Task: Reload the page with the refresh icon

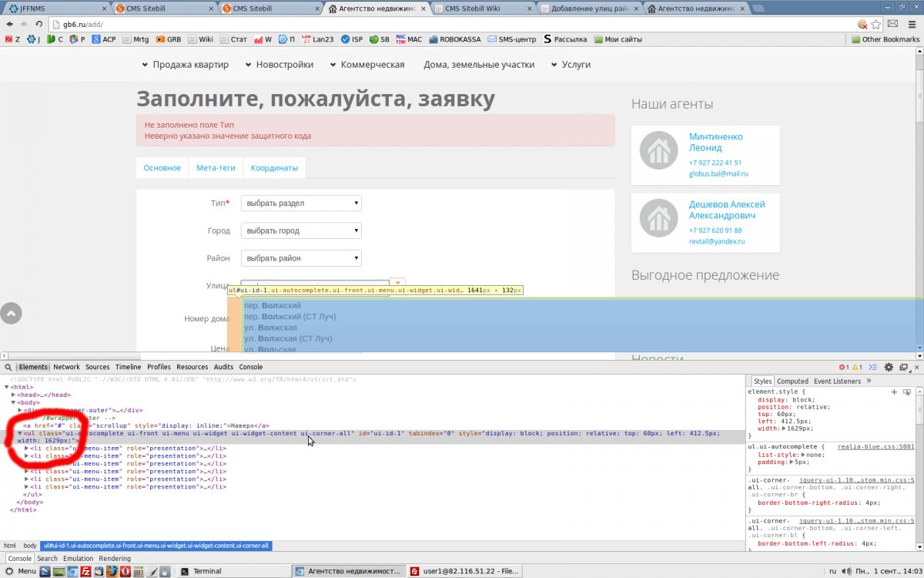Action: [39, 24]
